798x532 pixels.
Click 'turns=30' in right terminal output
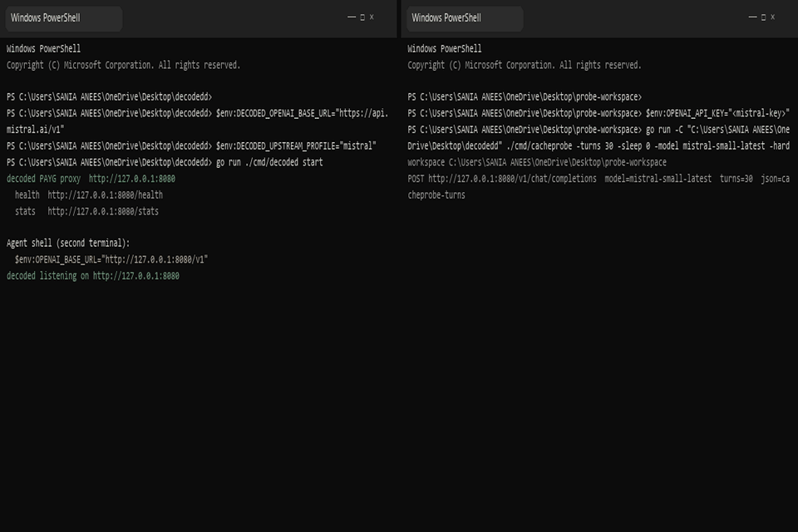pos(736,179)
